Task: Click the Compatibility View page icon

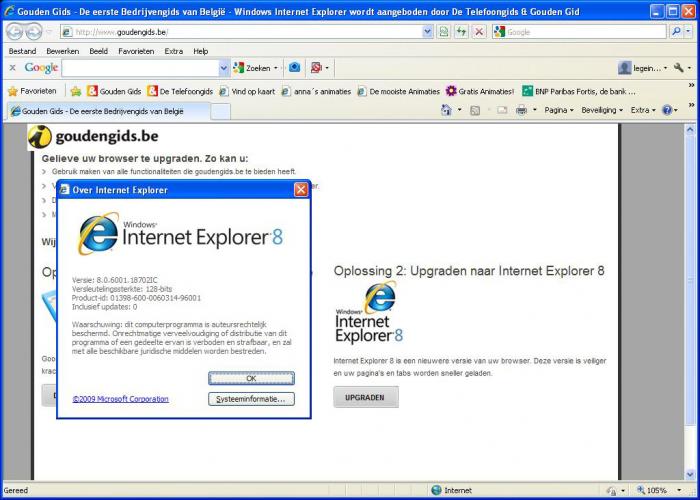Action: tap(443, 32)
